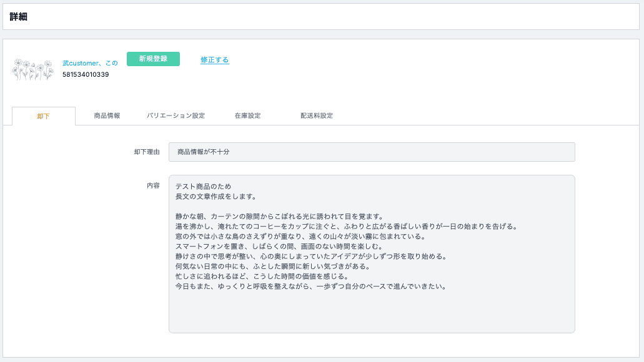Image resolution: width=644 pixels, height=362 pixels.
Task: Place cursor on the line テスト商品のため
Action: coord(204,187)
